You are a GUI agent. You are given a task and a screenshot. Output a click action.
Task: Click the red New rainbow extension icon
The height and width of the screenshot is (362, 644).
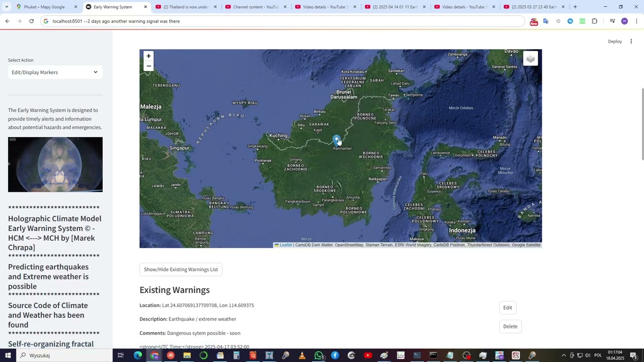534,21
